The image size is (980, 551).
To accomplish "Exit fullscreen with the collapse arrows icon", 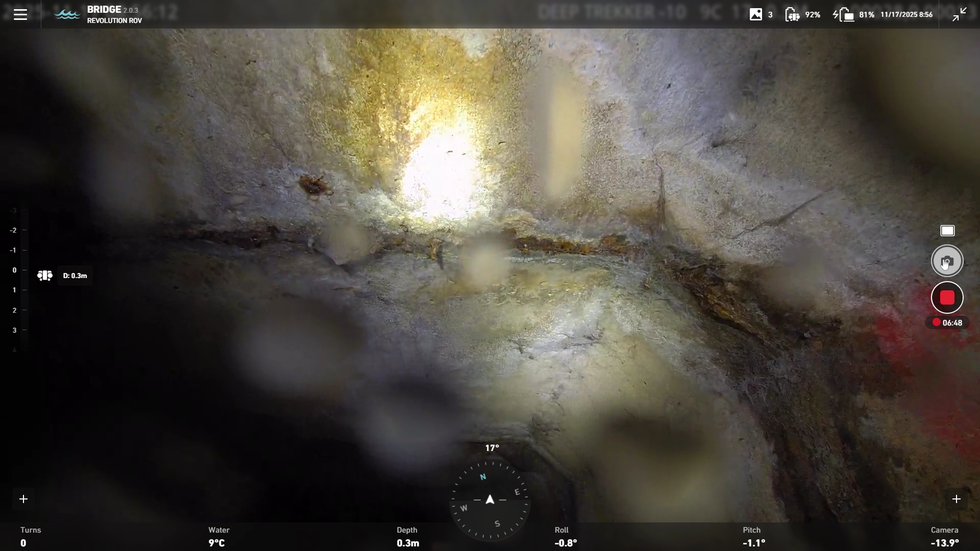I will tap(959, 14).
